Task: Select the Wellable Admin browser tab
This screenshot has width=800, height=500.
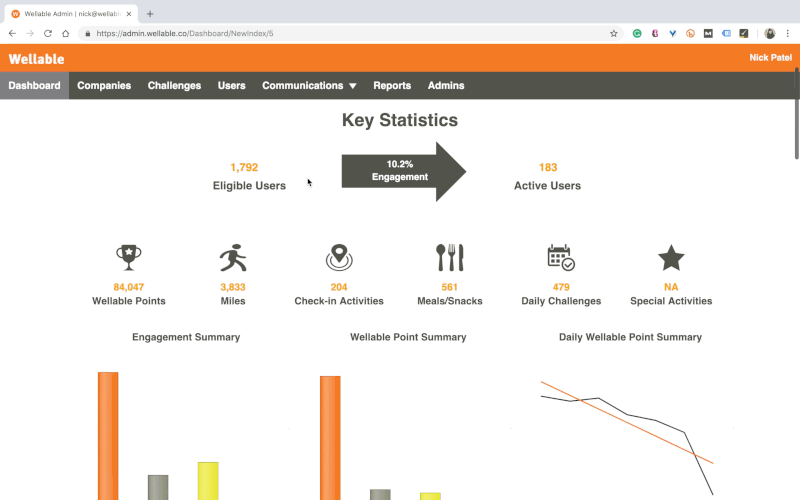Action: click(71, 14)
